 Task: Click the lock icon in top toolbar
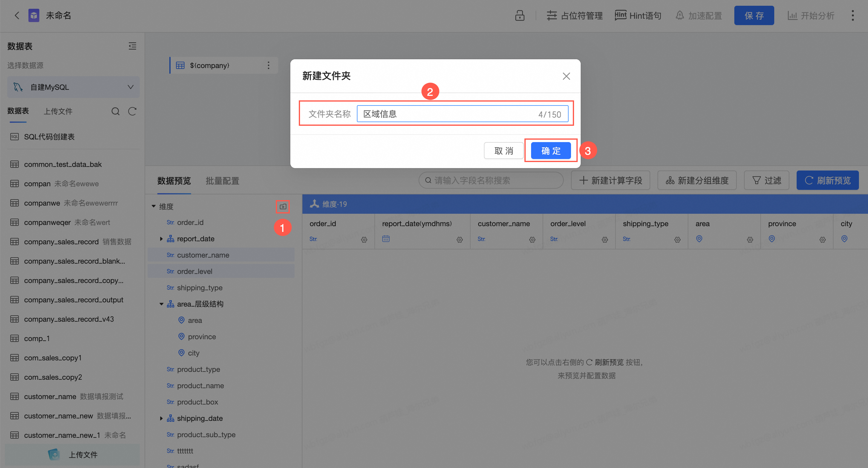coord(520,15)
